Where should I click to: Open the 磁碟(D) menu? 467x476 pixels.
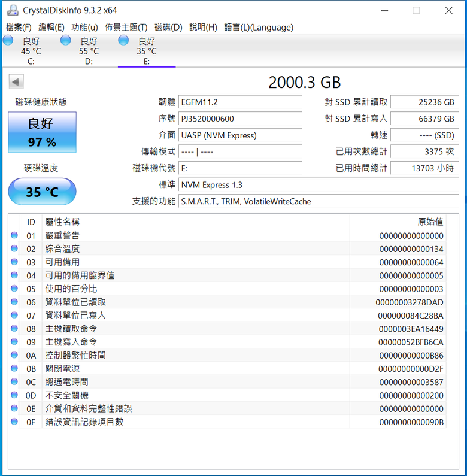tap(168, 28)
